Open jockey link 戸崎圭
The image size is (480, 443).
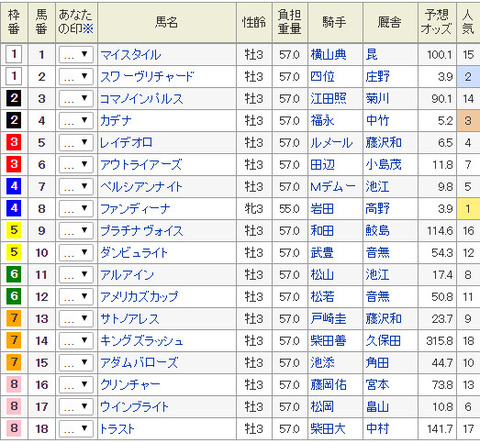click(x=328, y=319)
